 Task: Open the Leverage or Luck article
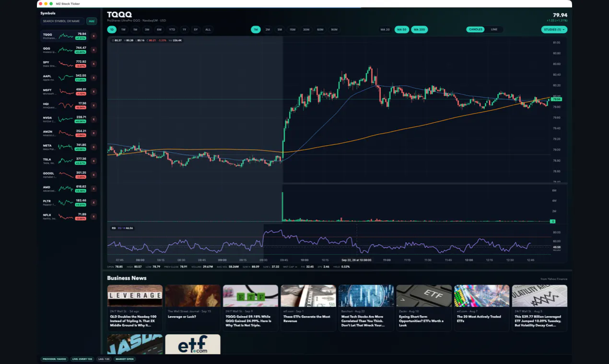pos(192,308)
